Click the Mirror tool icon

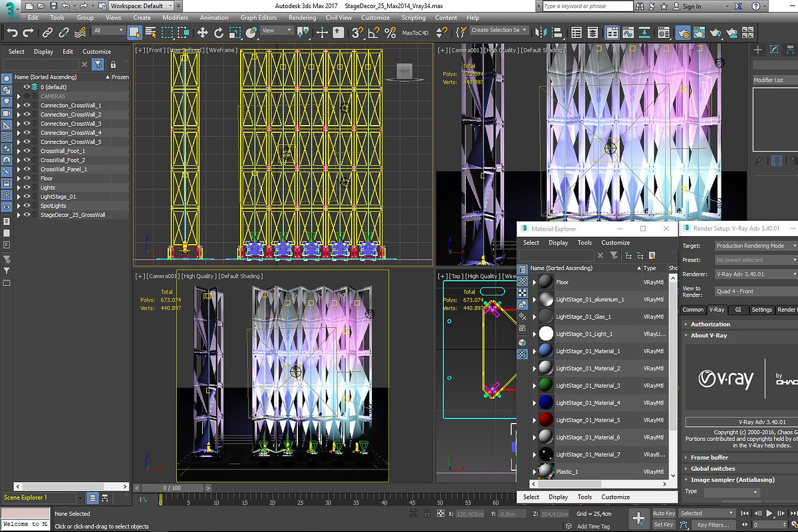[x=541, y=32]
